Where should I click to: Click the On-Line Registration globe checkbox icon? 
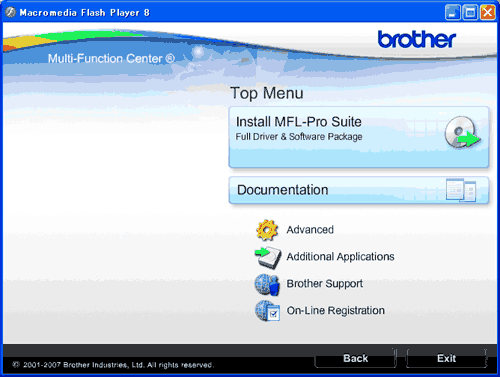click(x=267, y=311)
